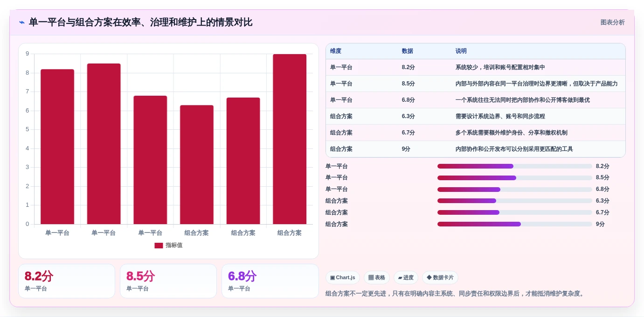Click the 图表分析 label in header
The image size is (644, 317).
(612, 22)
